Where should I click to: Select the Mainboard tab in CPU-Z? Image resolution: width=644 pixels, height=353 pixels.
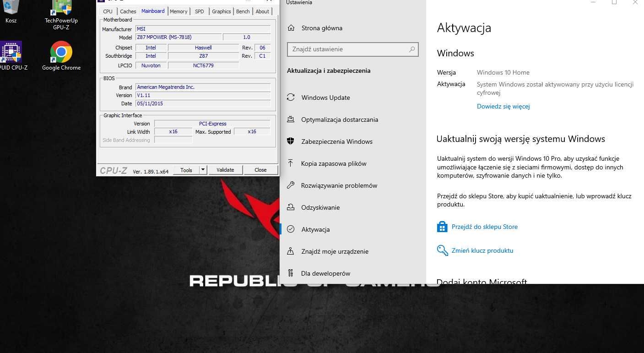pos(153,11)
